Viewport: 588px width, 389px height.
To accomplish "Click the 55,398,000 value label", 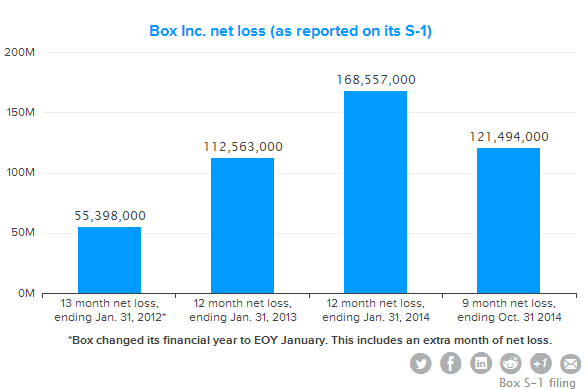I will (110, 216).
